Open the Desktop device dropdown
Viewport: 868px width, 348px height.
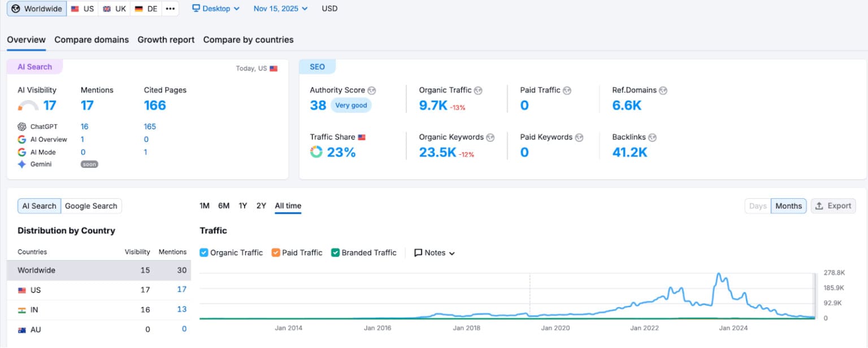pyautogui.click(x=216, y=8)
